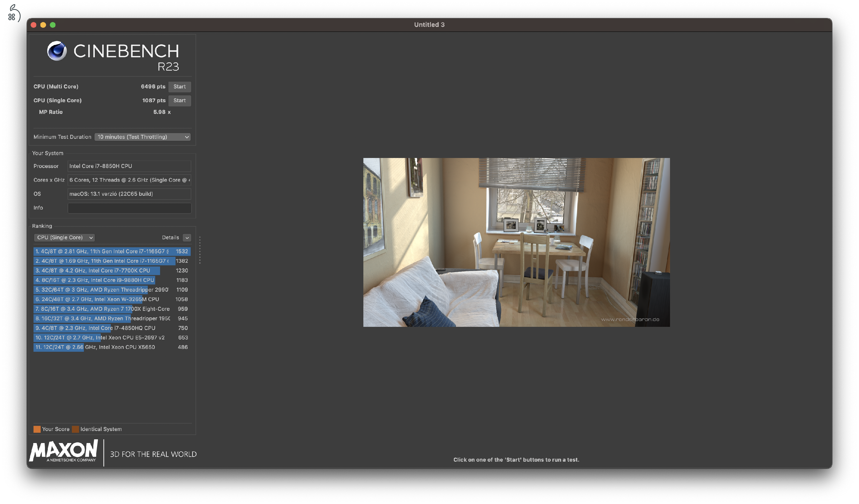Expand the ranking Details dropdown arrow

pos(187,238)
